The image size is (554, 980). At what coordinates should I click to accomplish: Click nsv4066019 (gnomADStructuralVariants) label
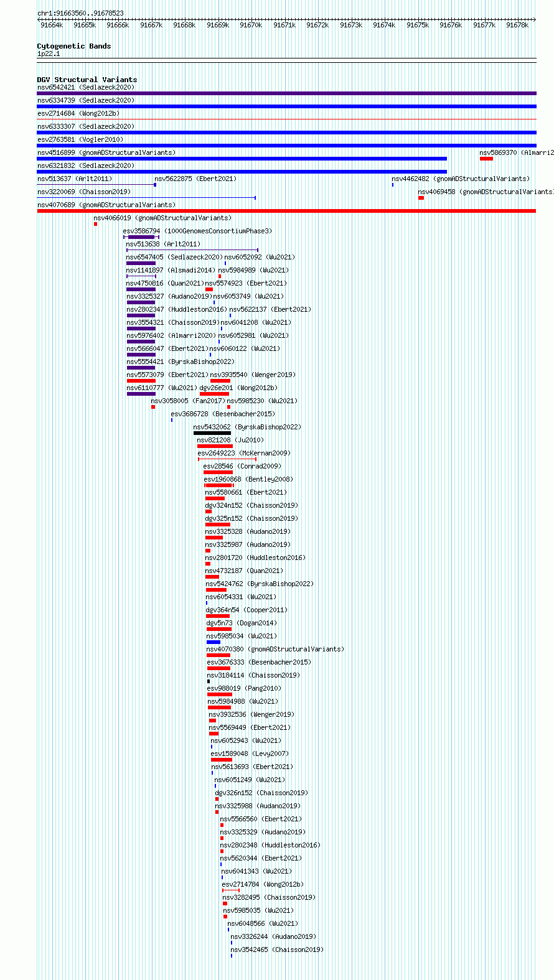[x=162, y=218]
